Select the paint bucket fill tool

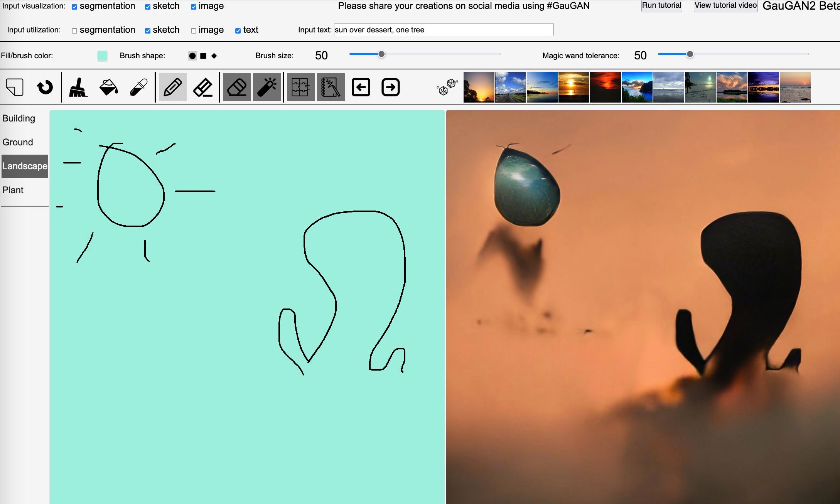coord(108,87)
